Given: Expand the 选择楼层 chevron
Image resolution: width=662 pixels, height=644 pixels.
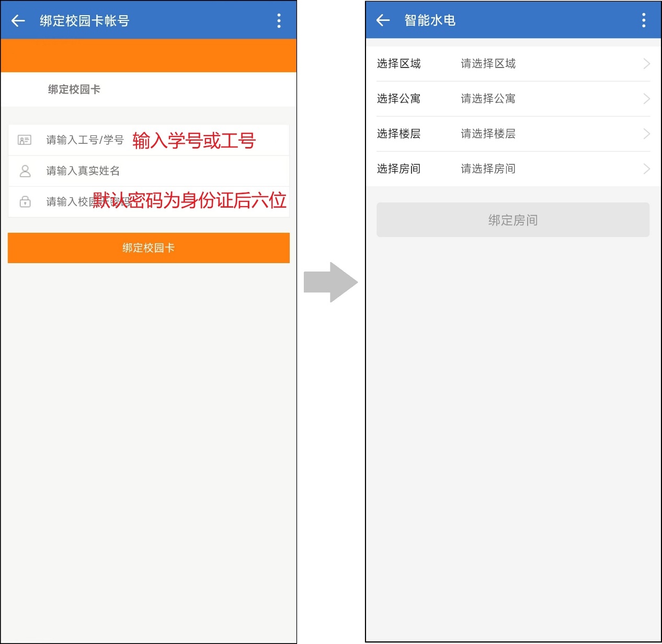Looking at the screenshot, I should point(646,134).
